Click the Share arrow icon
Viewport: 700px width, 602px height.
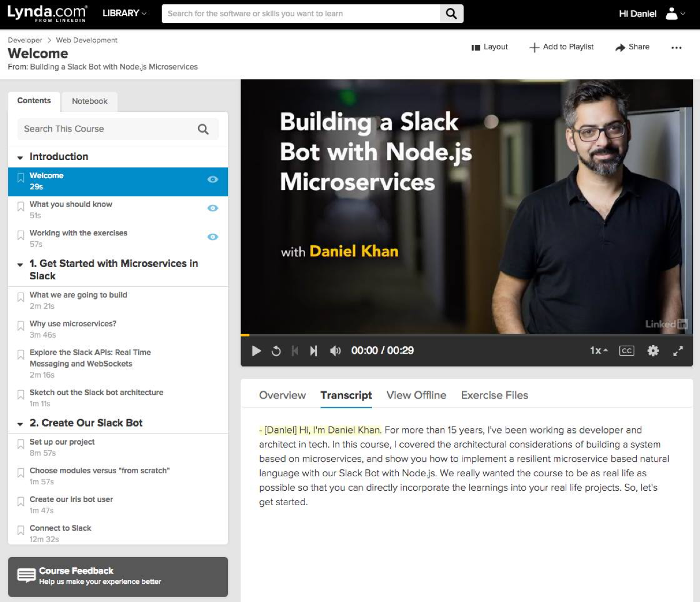(620, 47)
